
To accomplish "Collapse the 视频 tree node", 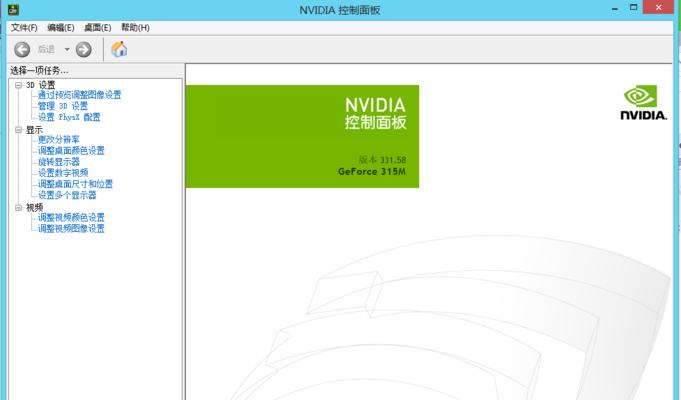I will (18, 208).
